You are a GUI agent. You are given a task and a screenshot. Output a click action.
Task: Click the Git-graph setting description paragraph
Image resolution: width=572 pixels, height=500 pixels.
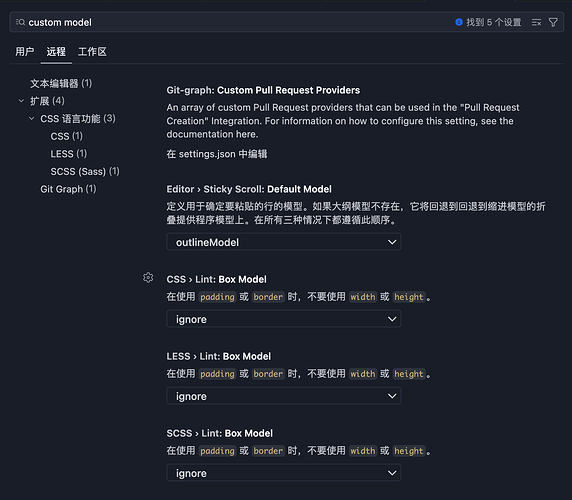[343, 121]
